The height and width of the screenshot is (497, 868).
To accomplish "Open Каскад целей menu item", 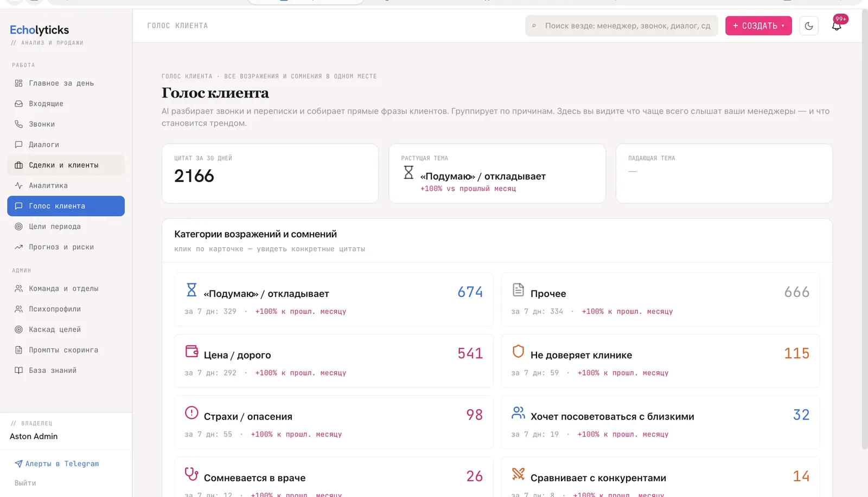I will pyautogui.click(x=66, y=330).
